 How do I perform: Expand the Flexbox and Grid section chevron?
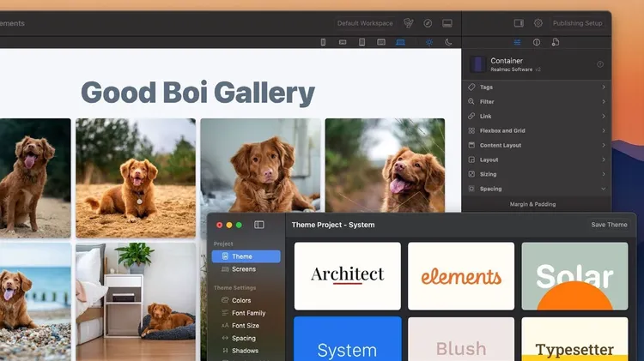click(604, 130)
